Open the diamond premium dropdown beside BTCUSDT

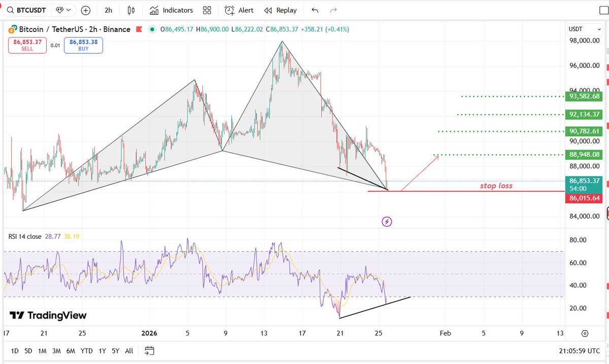click(x=63, y=10)
